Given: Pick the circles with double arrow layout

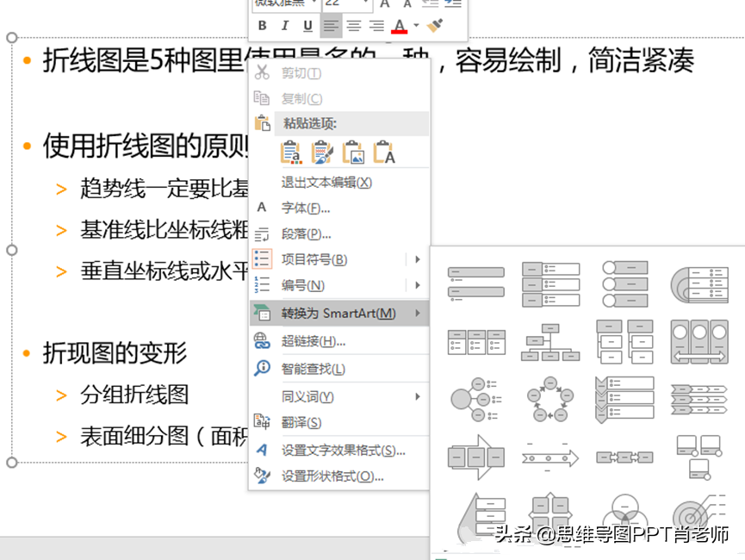Looking at the screenshot, I should pyautogui.click(x=699, y=342).
